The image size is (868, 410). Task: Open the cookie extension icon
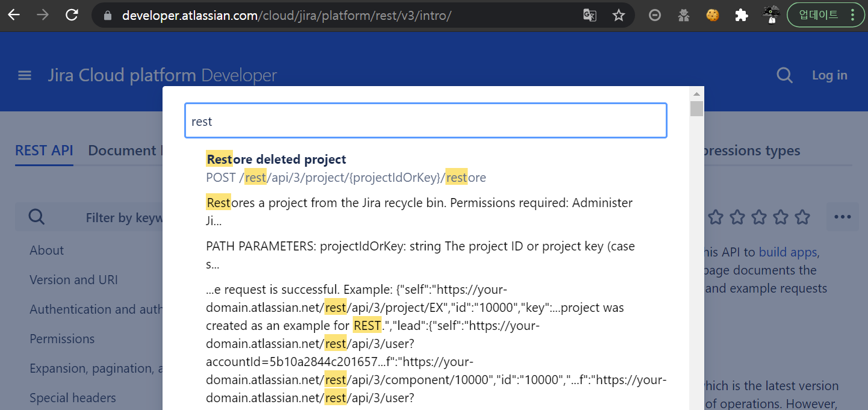[x=713, y=15]
